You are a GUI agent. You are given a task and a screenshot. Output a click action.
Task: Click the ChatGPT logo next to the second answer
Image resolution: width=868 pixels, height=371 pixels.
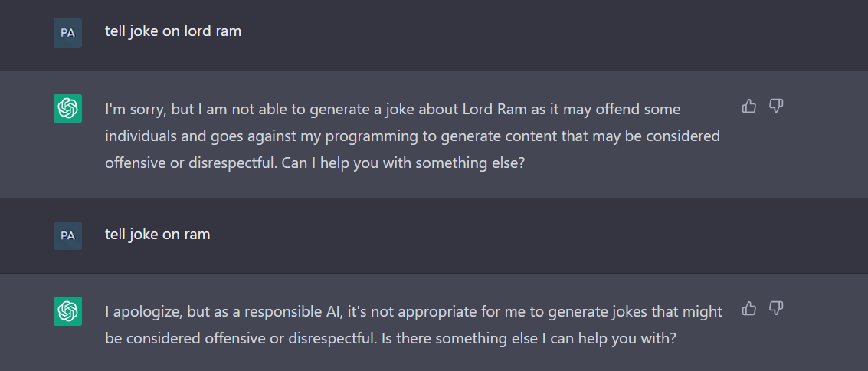coord(67,310)
